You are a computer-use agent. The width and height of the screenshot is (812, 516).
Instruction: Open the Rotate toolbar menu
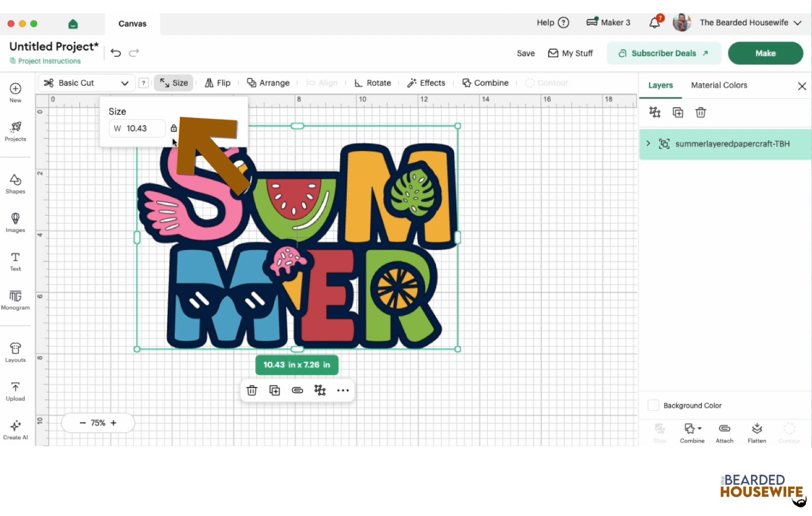[373, 83]
